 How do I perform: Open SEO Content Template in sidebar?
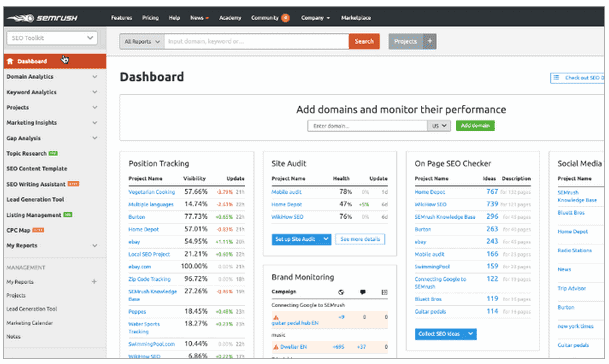[x=37, y=169]
